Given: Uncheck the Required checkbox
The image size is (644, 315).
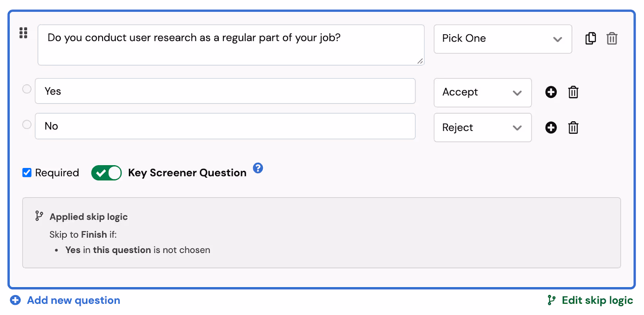Looking at the screenshot, I should 27,172.
